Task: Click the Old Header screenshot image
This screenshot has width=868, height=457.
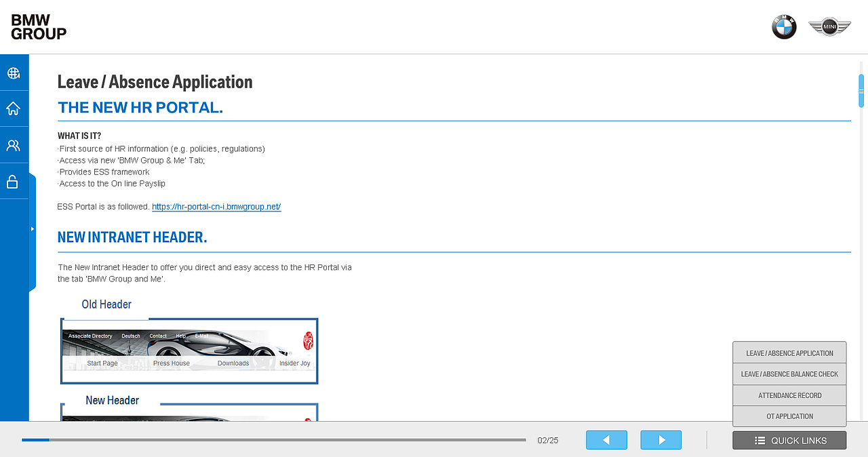Action: tap(189, 351)
